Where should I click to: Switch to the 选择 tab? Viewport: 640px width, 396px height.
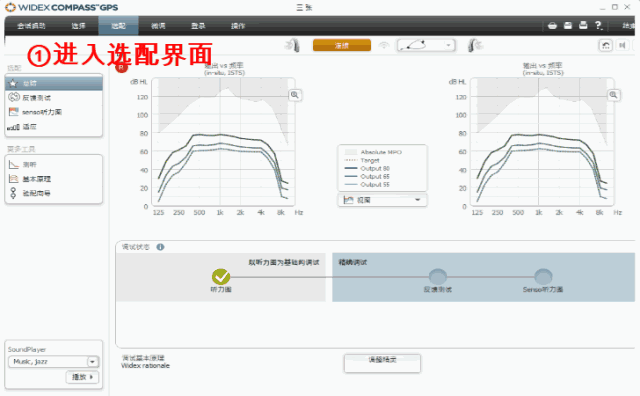click(78, 26)
